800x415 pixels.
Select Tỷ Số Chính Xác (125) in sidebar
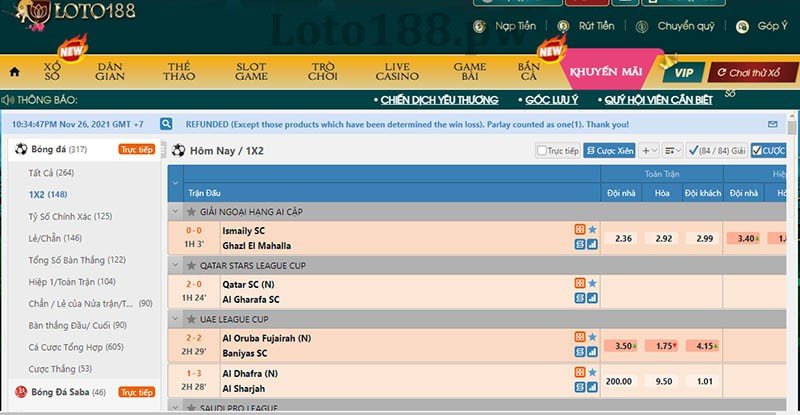(70, 216)
